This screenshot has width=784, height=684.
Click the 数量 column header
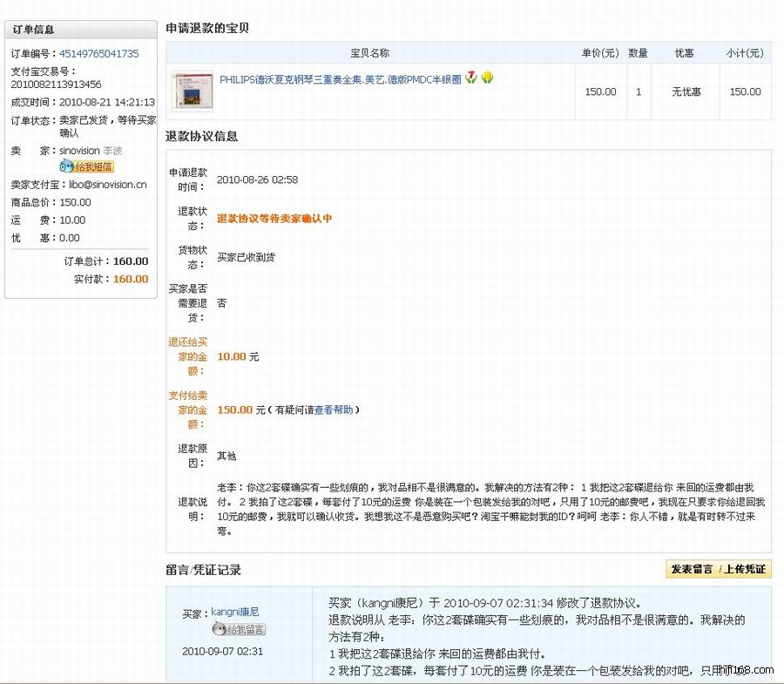pyautogui.click(x=638, y=53)
